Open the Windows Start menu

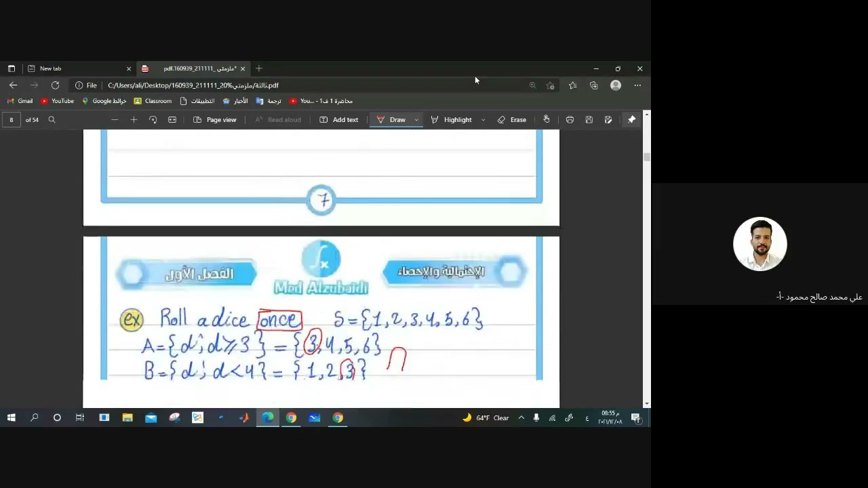(12, 418)
